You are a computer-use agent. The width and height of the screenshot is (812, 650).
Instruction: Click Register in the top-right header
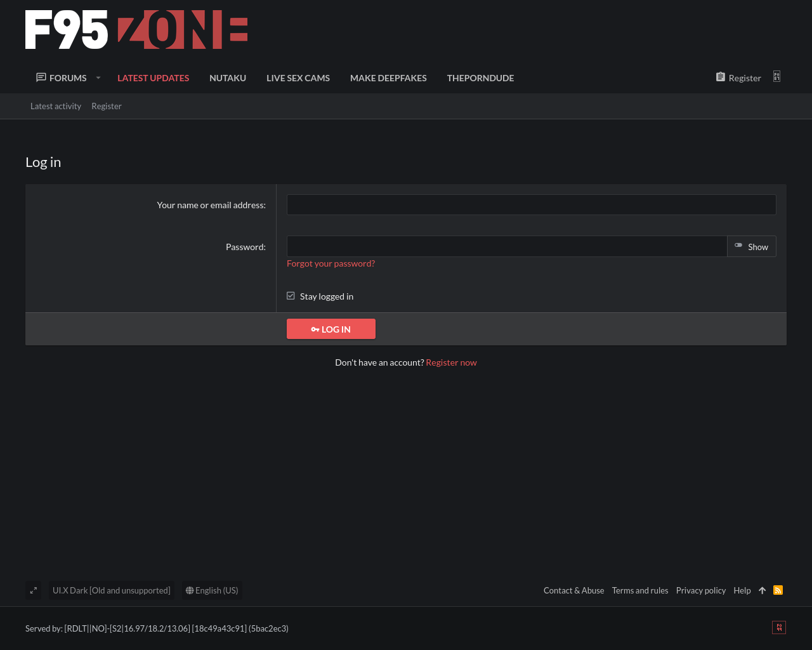click(738, 77)
